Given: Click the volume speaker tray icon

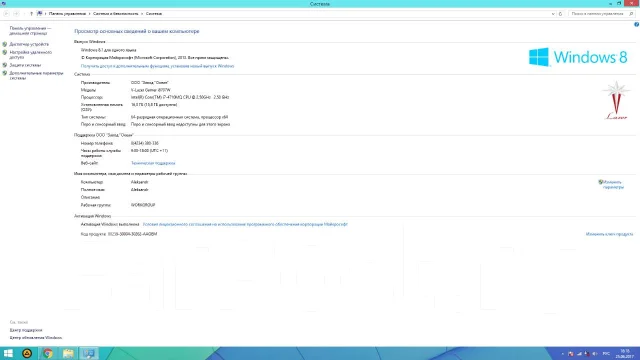Looking at the screenshot, I should (x=595, y=354).
